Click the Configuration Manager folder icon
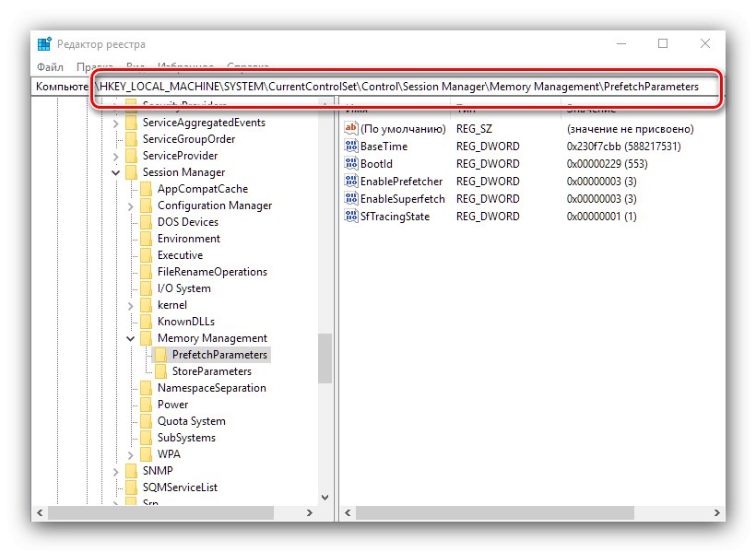 click(146, 206)
